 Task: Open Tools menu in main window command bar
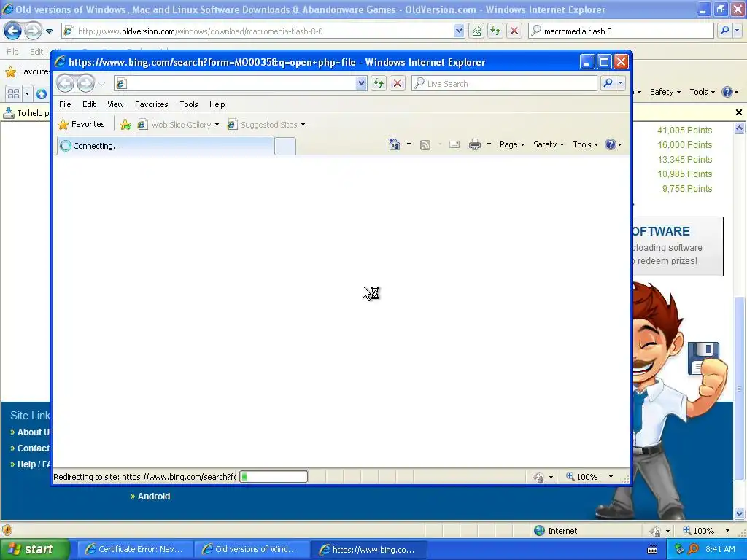[x=702, y=92]
